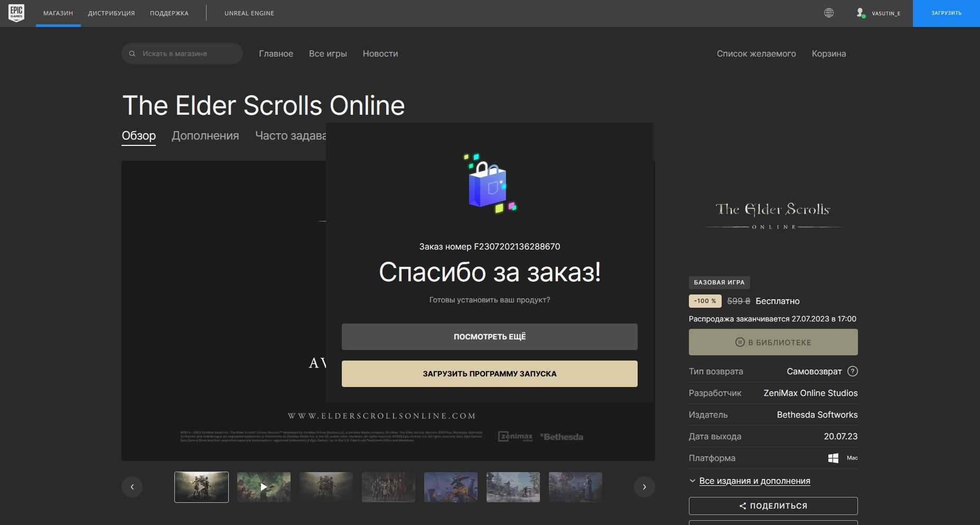Select the fifth thumbnail with creature

coord(451,487)
